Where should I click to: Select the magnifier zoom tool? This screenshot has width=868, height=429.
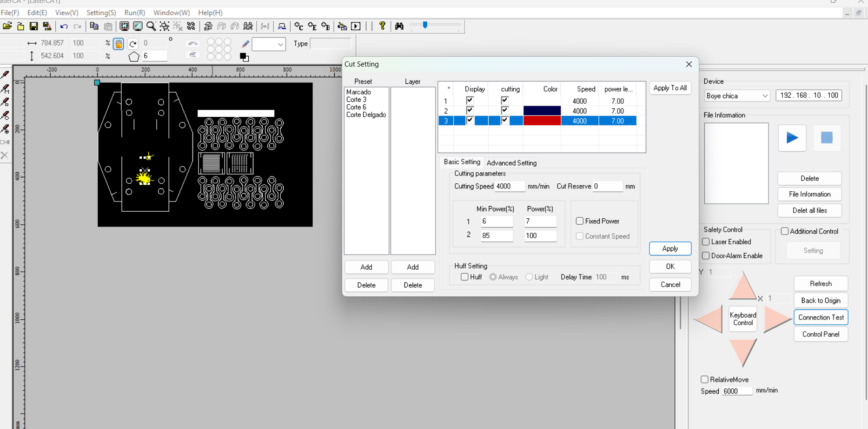click(151, 26)
